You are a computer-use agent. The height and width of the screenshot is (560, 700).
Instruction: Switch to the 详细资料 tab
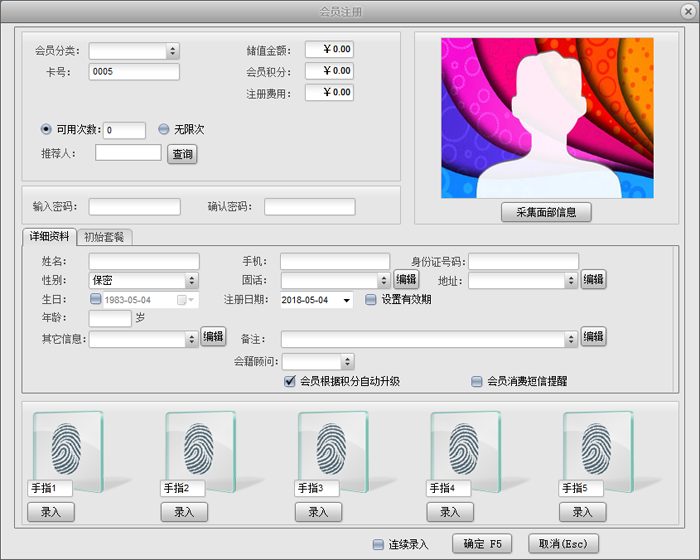(49, 236)
